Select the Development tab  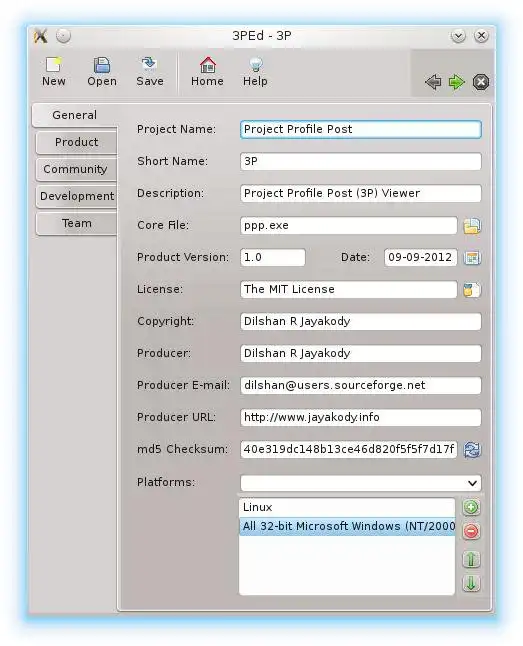pyautogui.click(x=77, y=196)
